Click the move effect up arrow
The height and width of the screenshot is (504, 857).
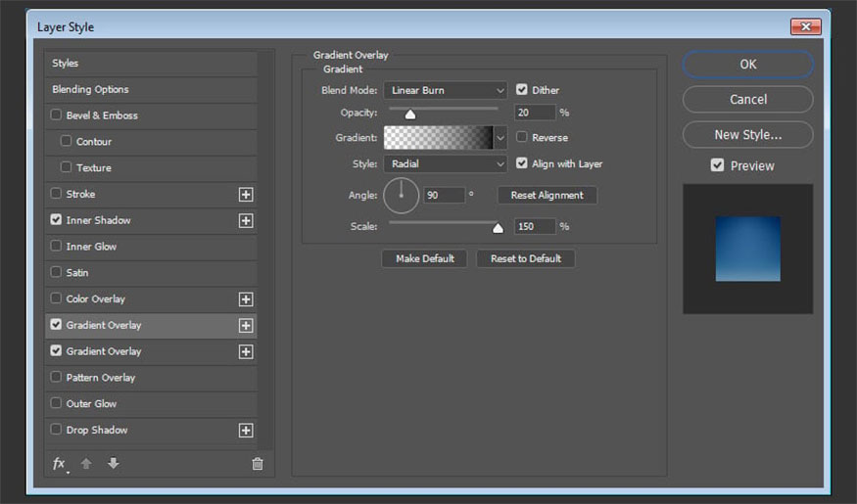pyautogui.click(x=86, y=464)
